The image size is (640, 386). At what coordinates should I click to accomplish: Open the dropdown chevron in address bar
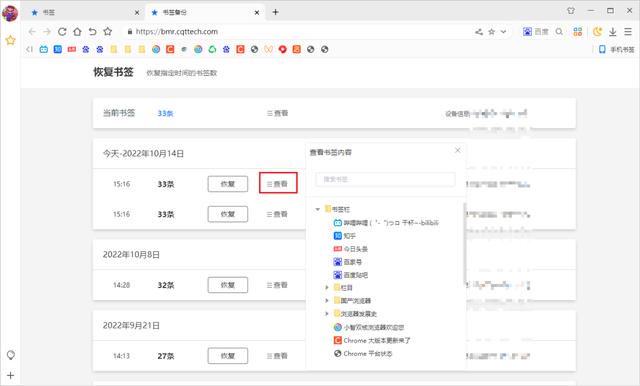point(504,31)
